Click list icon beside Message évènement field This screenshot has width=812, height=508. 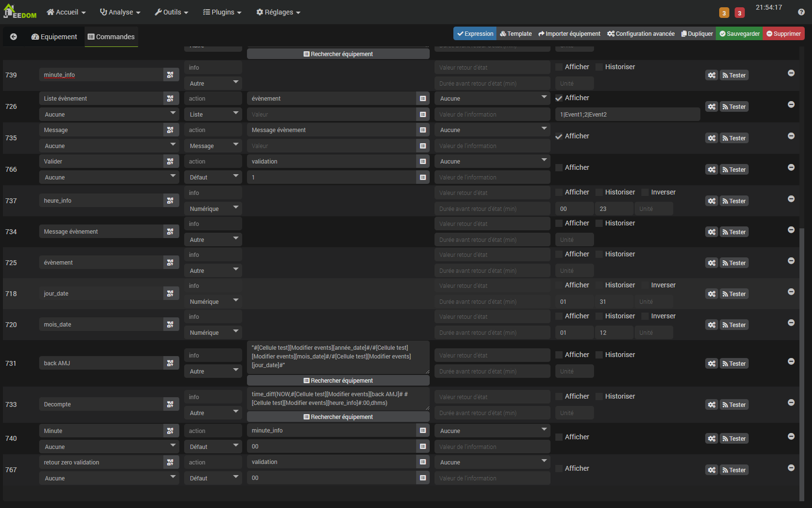coord(423,130)
